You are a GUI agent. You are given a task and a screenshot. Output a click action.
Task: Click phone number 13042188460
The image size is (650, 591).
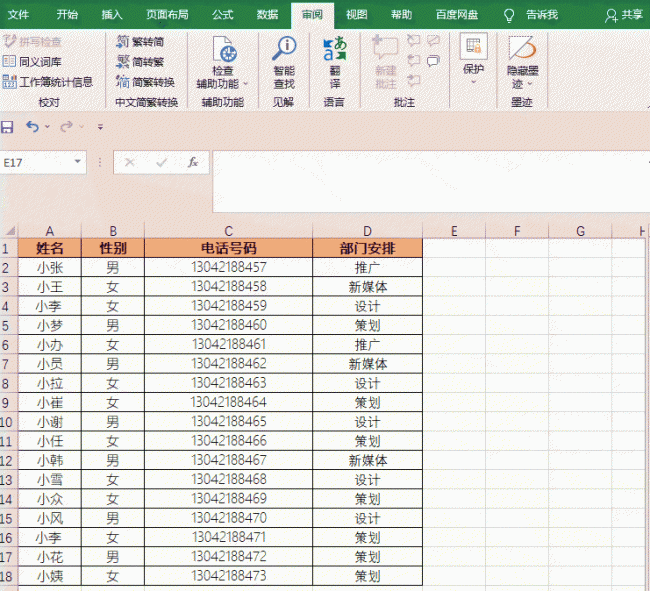click(228, 325)
